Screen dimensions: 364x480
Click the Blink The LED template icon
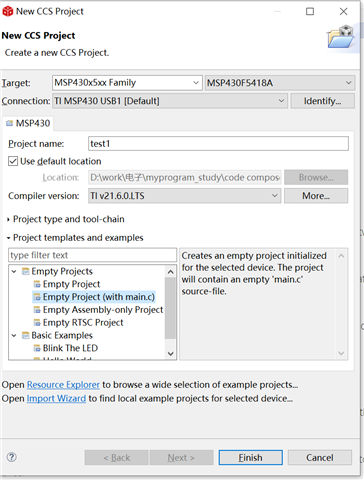coord(37,348)
